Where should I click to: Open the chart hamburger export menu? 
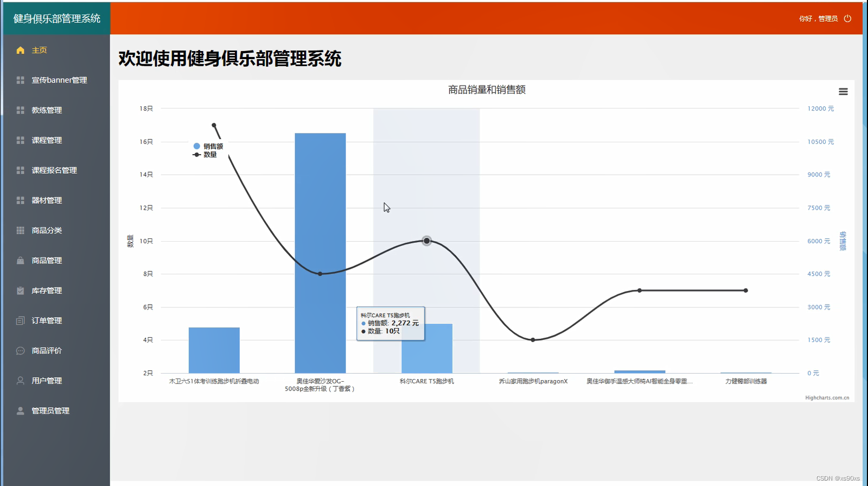pyautogui.click(x=843, y=92)
